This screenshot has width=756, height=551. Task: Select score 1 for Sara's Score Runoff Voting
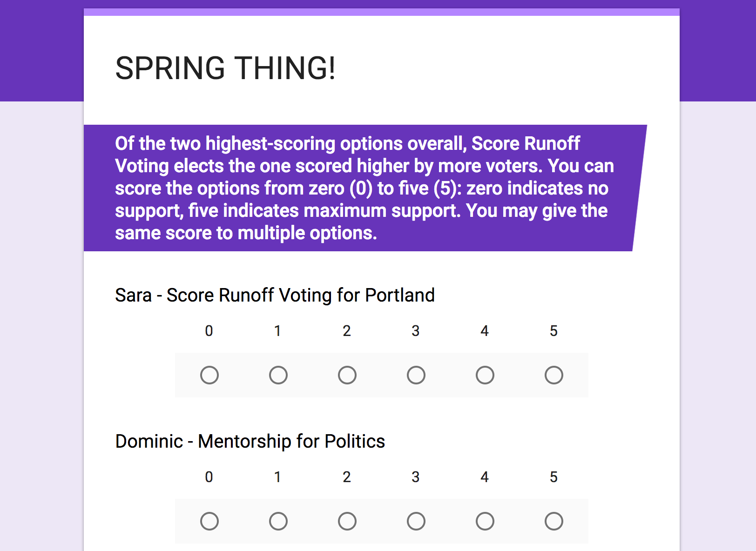coord(278,375)
